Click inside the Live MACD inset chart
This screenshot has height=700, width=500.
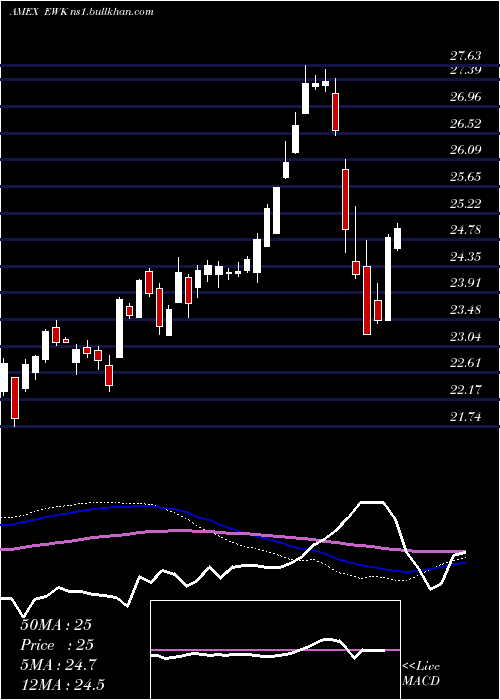point(275,650)
